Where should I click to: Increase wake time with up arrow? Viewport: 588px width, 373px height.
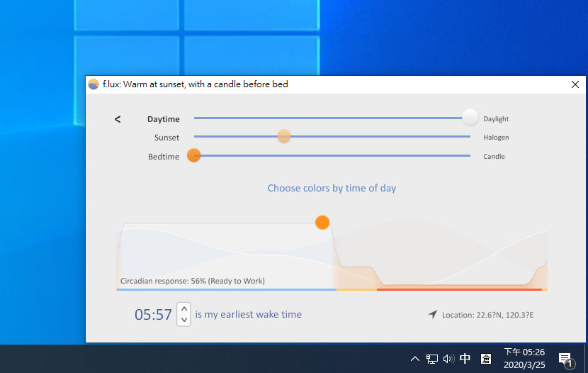pyautogui.click(x=183, y=308)
